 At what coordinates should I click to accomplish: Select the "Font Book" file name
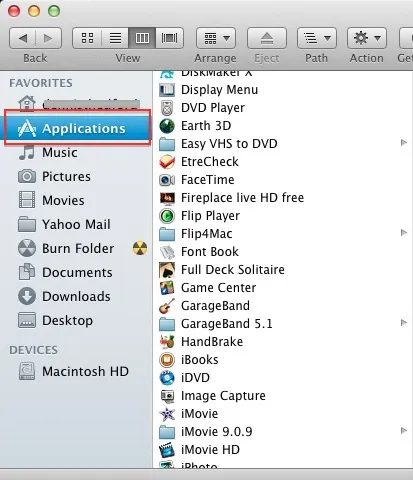[210, 252]
